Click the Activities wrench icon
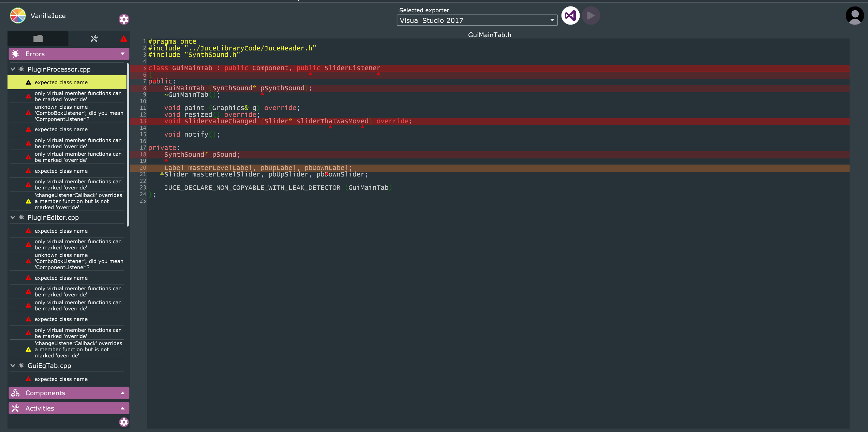The image size is (868, 432). click(x=16, y=408)
